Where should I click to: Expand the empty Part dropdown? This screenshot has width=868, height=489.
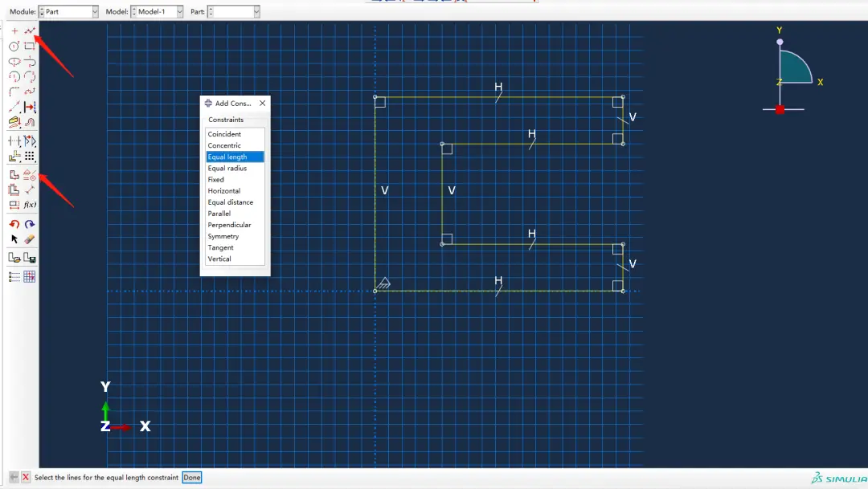(234, 11)
